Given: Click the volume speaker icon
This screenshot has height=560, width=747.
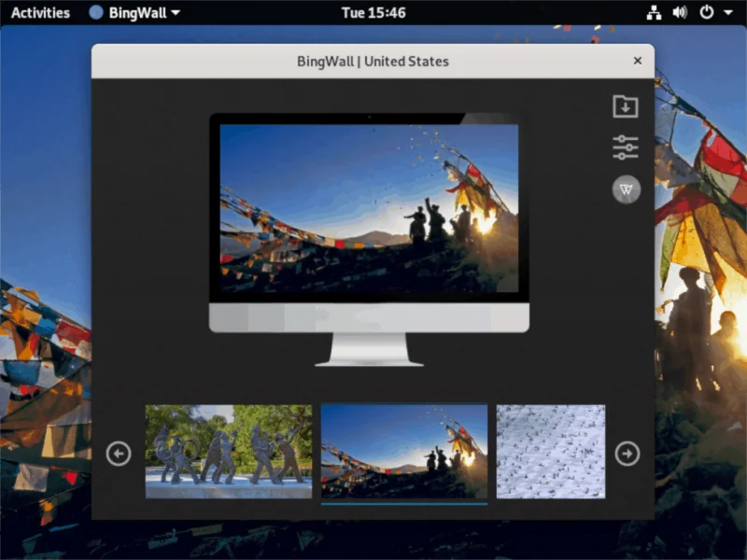Looking at the screenshot, I should click(x=680, y=12).
